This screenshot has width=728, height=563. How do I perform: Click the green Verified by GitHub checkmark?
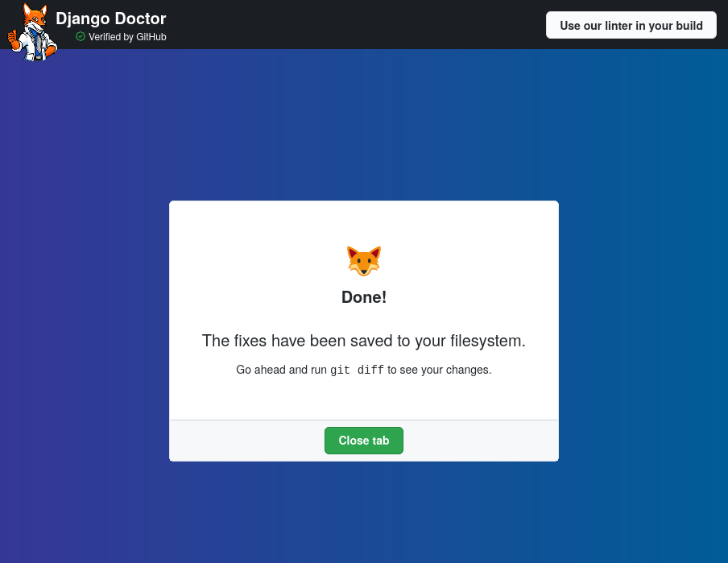pyautogui.click(x=81, y=37)
